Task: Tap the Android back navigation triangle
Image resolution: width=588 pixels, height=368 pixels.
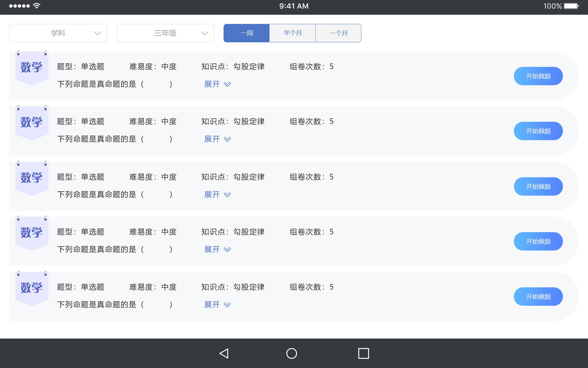Action: [224, 353]
